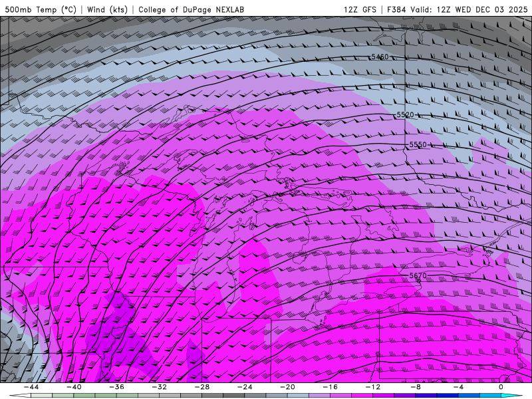Click the -36 value on the temperature scale
The width and height of the screenshot is (532, 399).
coord(117,387)
